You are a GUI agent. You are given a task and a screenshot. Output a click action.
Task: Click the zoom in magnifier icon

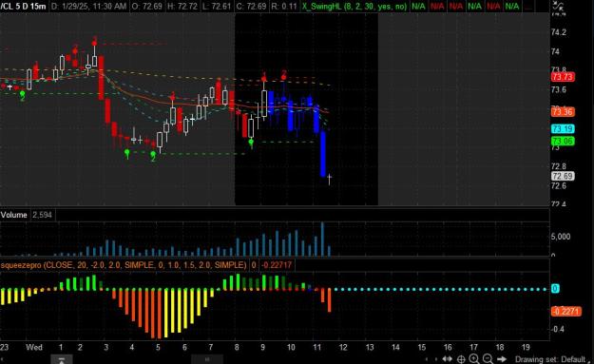(x=474, y=358)
